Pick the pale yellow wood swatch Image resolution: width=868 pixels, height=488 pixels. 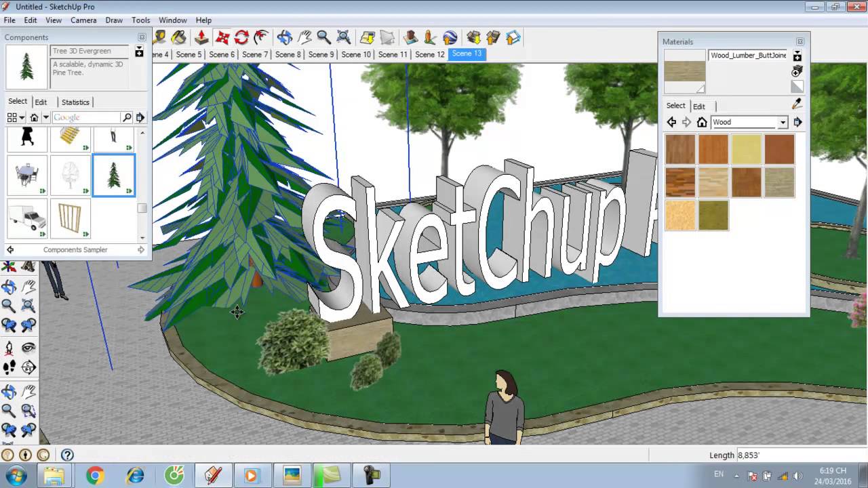coord(746,149)
